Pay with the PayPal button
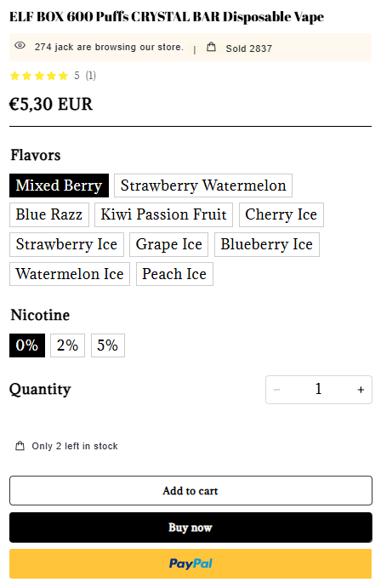The width and height of the screenshot is (381, 588). 190,563
